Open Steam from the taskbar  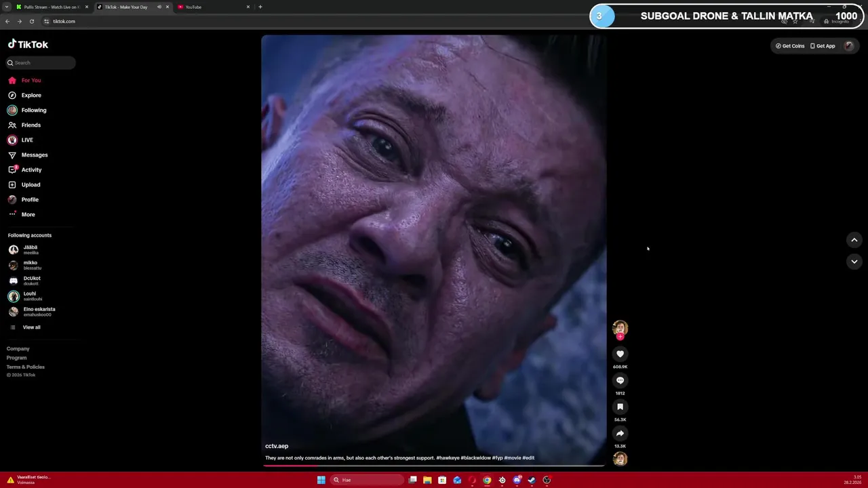[x=532, y=480]
